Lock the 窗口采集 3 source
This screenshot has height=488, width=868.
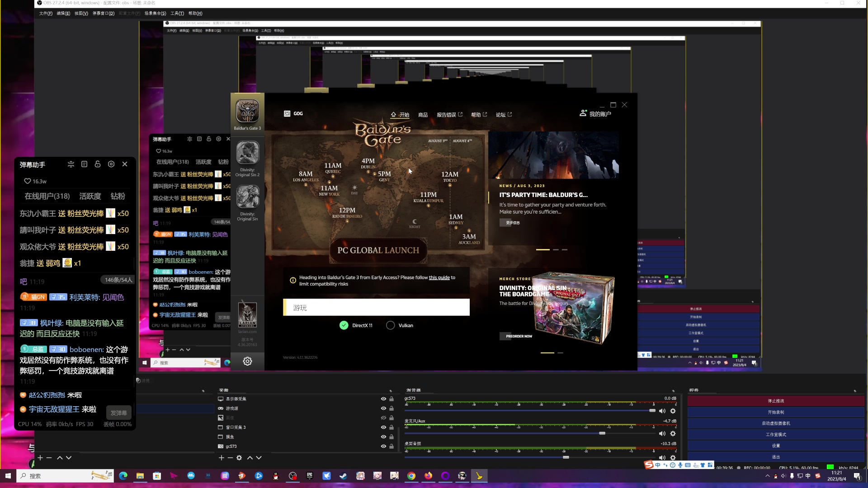point(392,427)
